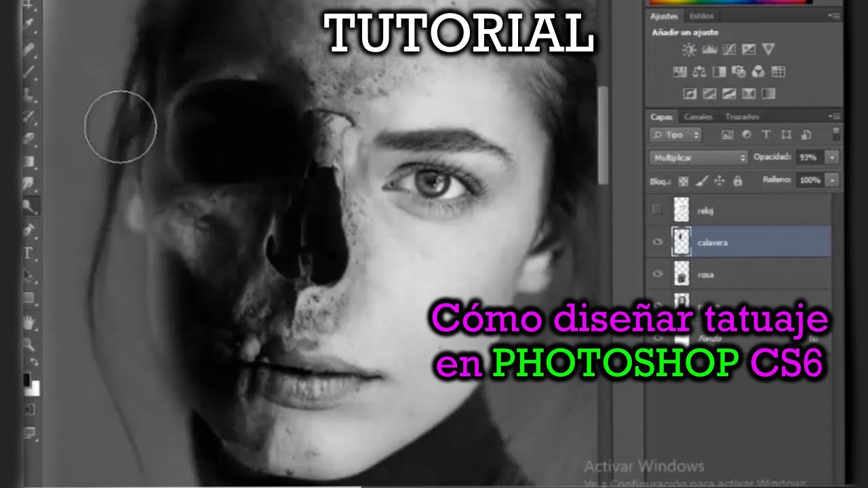Viewport: 868px width, 488px height.
Task: Toggle Quick Mask mode
Action: click(x=30, y=409)
